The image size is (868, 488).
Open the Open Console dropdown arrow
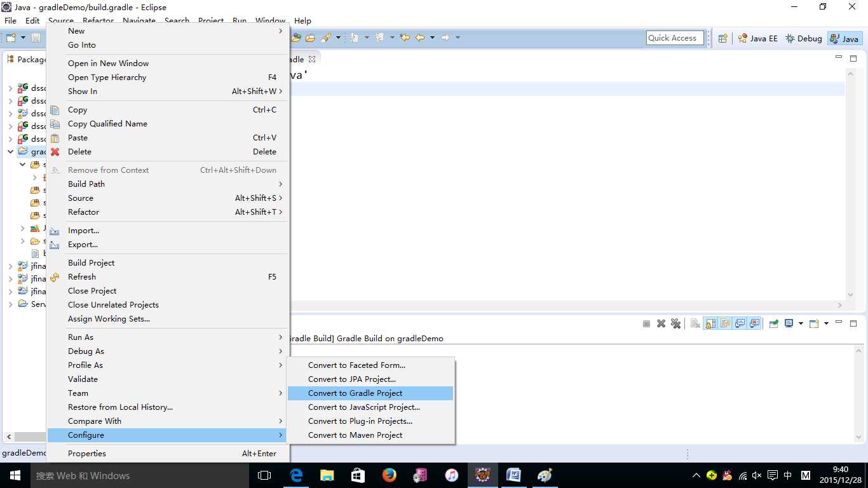826,323
